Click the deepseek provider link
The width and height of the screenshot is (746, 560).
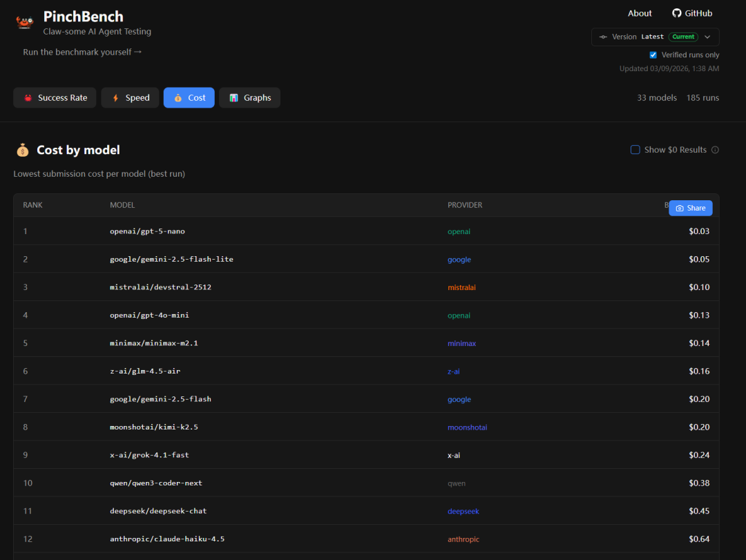[463, 512]
